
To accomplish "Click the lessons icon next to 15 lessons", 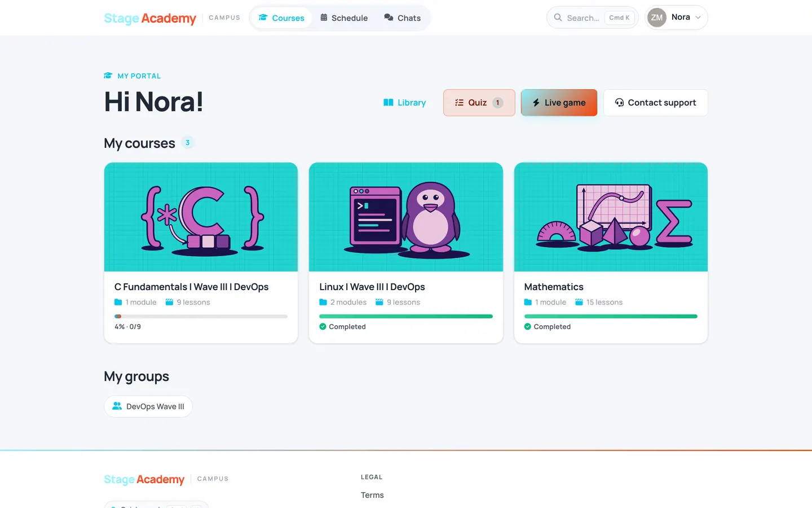I will (579, 303).
